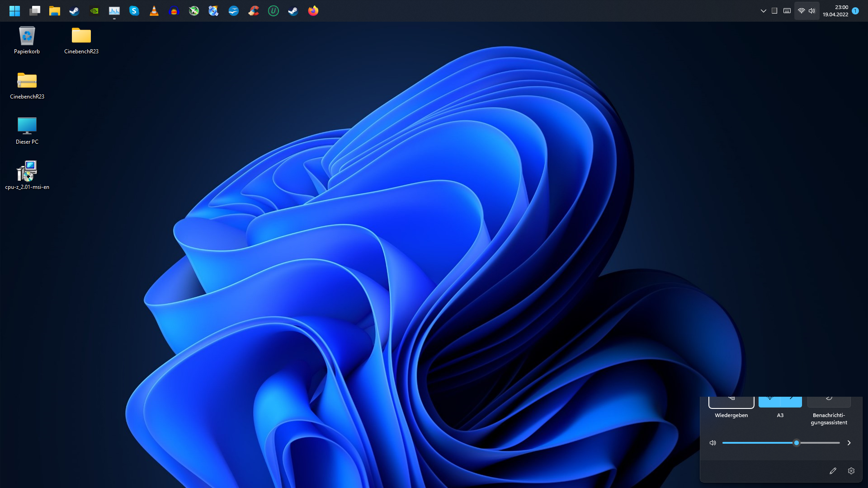Open the Start menu

[x=14, y=11]
